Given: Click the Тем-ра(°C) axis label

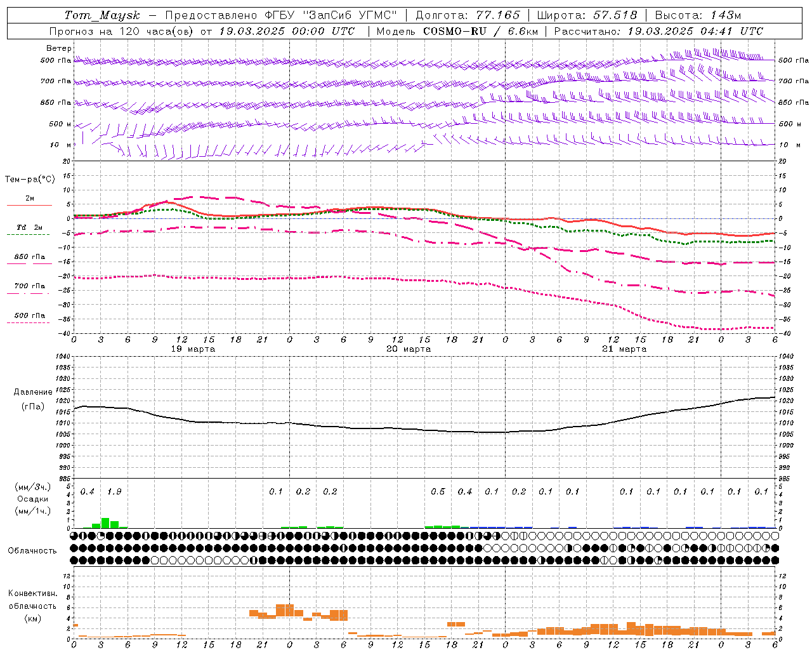Looking at the screenshot, I should coord(30,180).
